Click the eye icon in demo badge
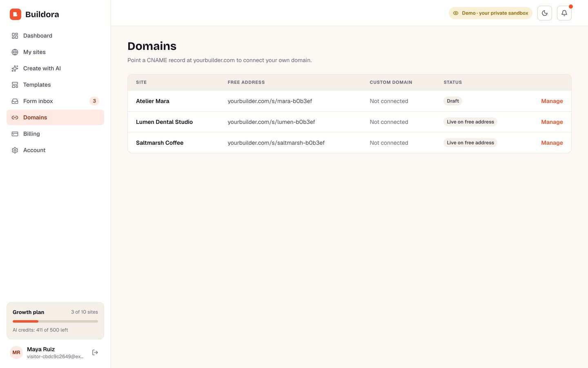Viewport: 588px width, 368px height. tap(456, 13)
